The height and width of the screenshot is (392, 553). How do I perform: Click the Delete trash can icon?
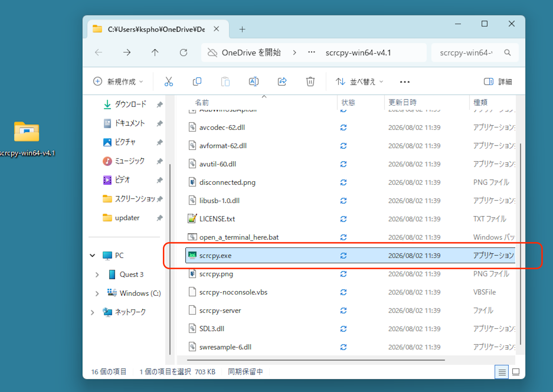[x=310, y=82]
